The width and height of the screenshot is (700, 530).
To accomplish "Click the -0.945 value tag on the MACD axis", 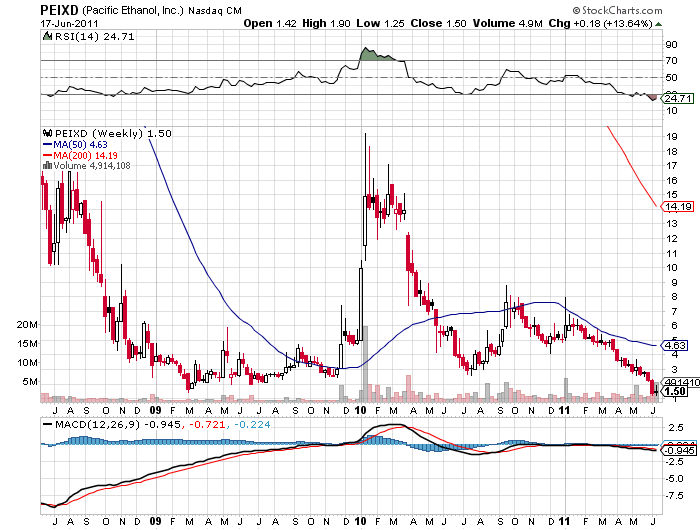I will (679, 451).
